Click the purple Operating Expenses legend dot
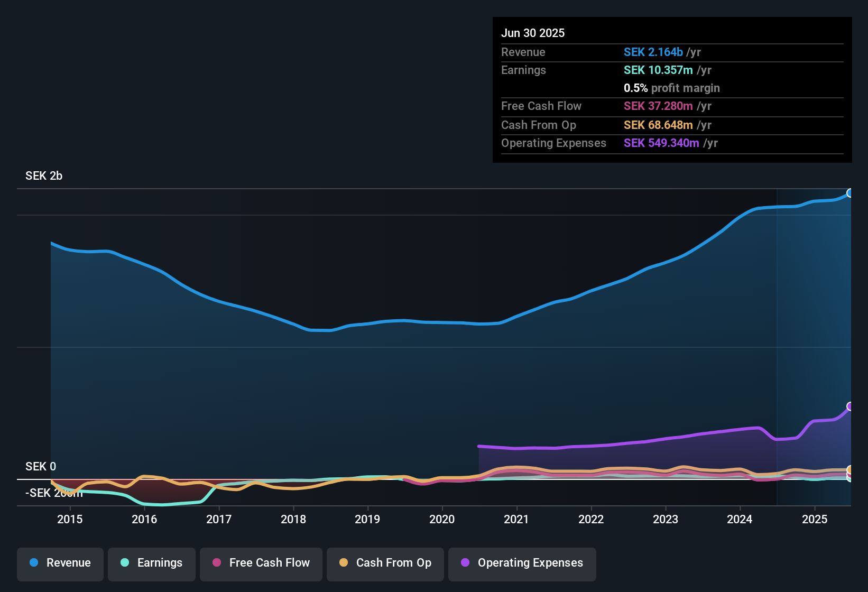The width and height of the screenshot is (868, 592). (x=464, y=563)
